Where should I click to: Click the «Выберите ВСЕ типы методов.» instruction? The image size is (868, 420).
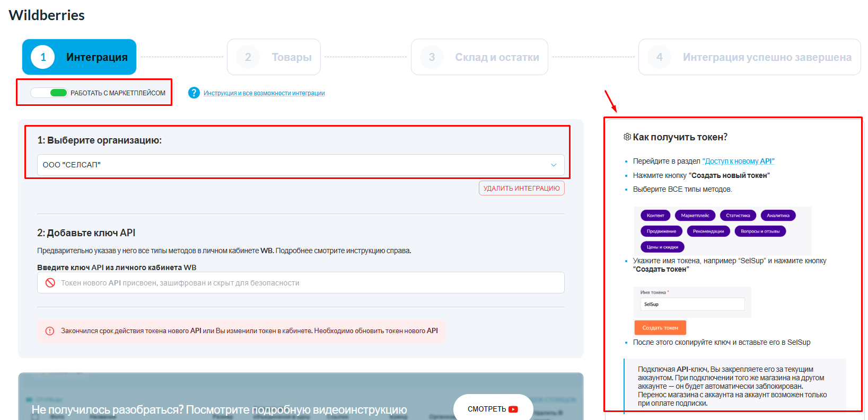pyautogui.click(x=682, y=189)
